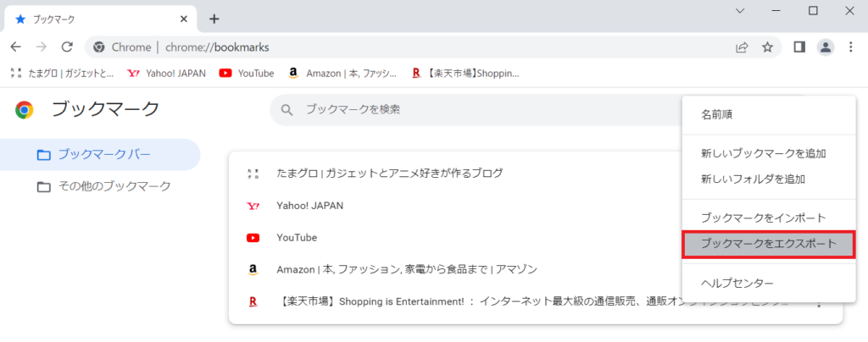Click Yahoo! JAPAN in the bookmarks bar

166,74
